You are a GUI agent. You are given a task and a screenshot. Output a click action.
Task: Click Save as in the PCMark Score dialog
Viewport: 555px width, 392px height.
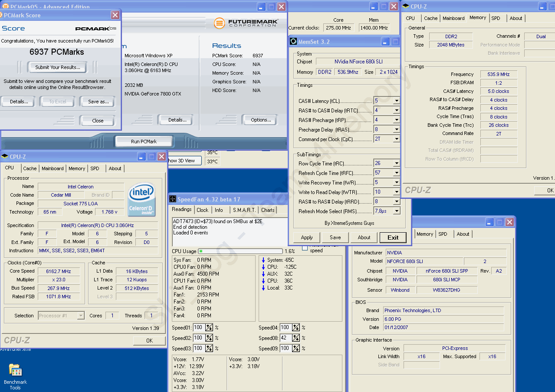pos(98,102)
